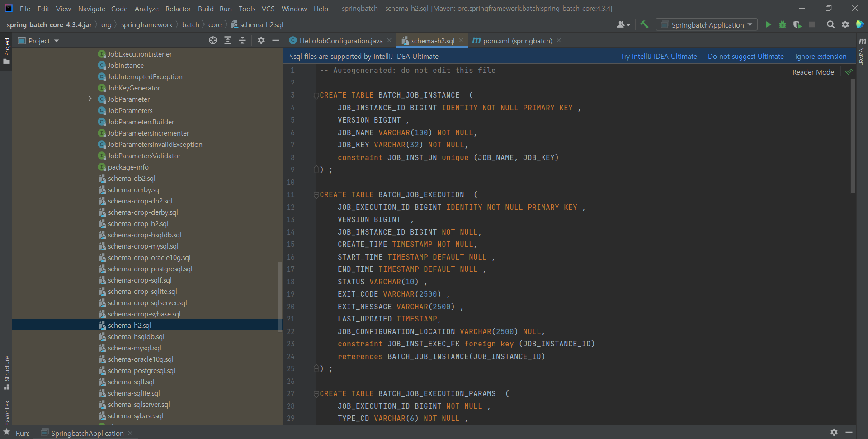Viewport: 868px width, 439px height.
Task: Click Ignore extension link
Action: [x=821, y=57]
